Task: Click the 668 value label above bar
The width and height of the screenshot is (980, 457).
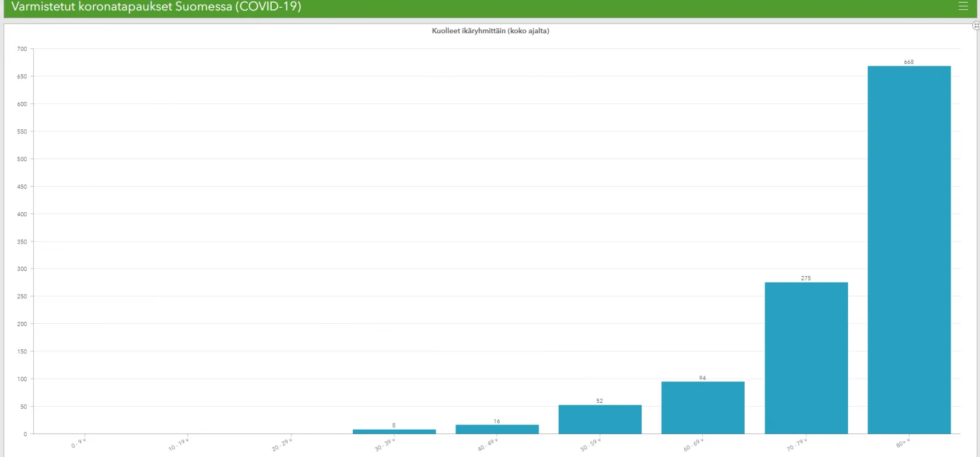Action: pyautogui.click(x=909, y=62)
